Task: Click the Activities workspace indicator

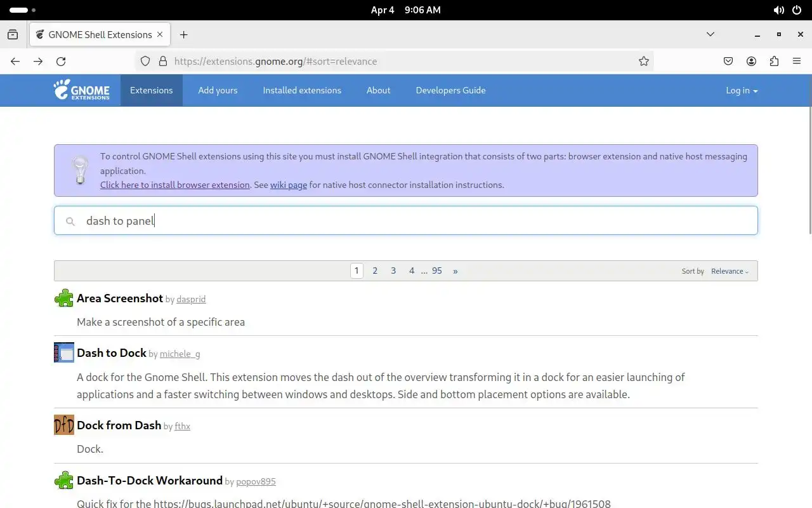Action: coord(23,10)
